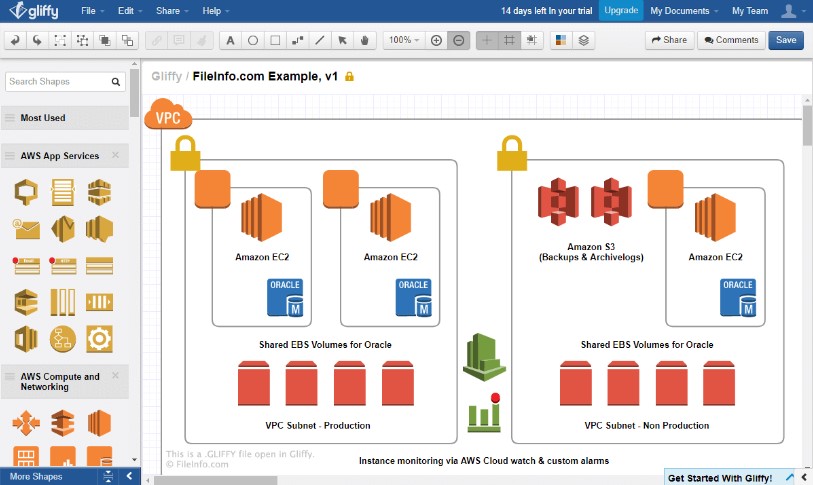
Task: Click the search magnifier in Search Shapes
Action: point(116,81)
